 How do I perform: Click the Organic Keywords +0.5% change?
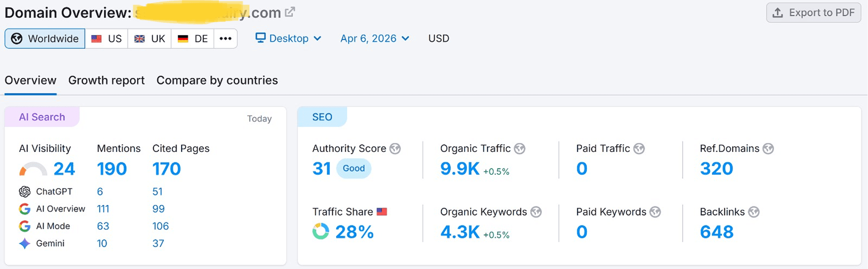tap(496, 235)
